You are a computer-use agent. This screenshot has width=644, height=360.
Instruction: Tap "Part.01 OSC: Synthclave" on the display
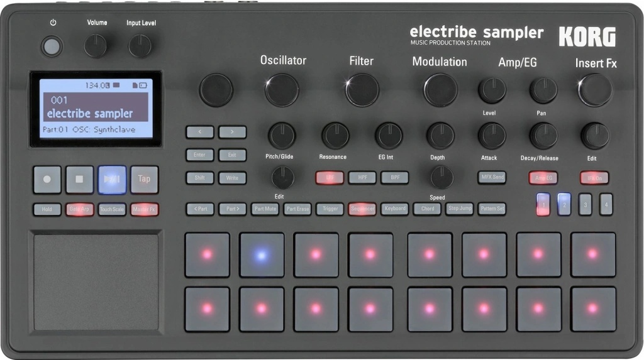pos(89,129)
